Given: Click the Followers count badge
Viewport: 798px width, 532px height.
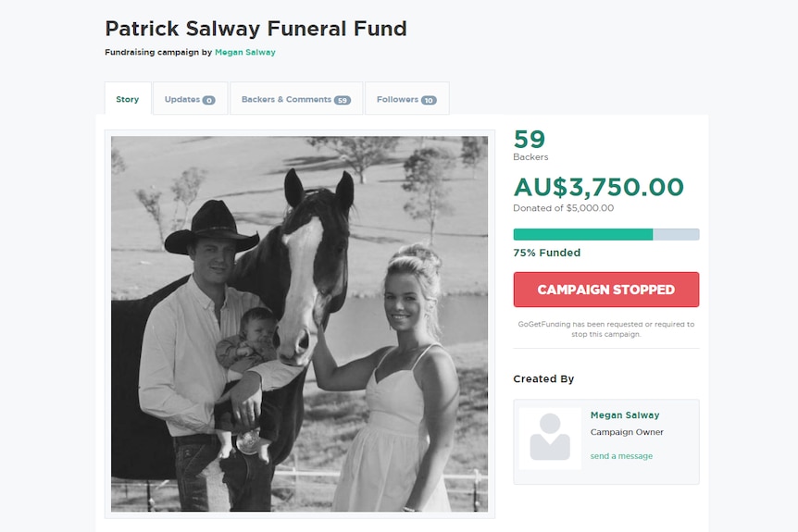Looking at the screenshot, I should tap(429, 100).
